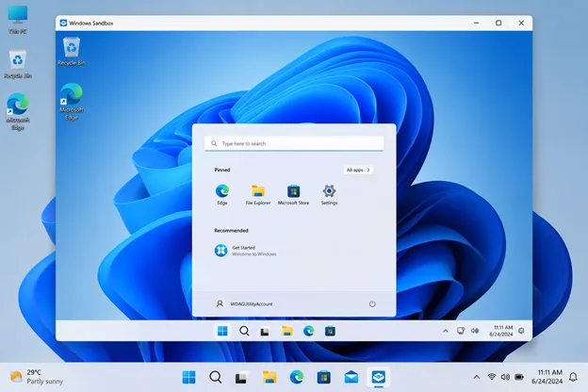Open the host taskbar Start button
This screenshot has width=588, height=392.
coord(188,377)
